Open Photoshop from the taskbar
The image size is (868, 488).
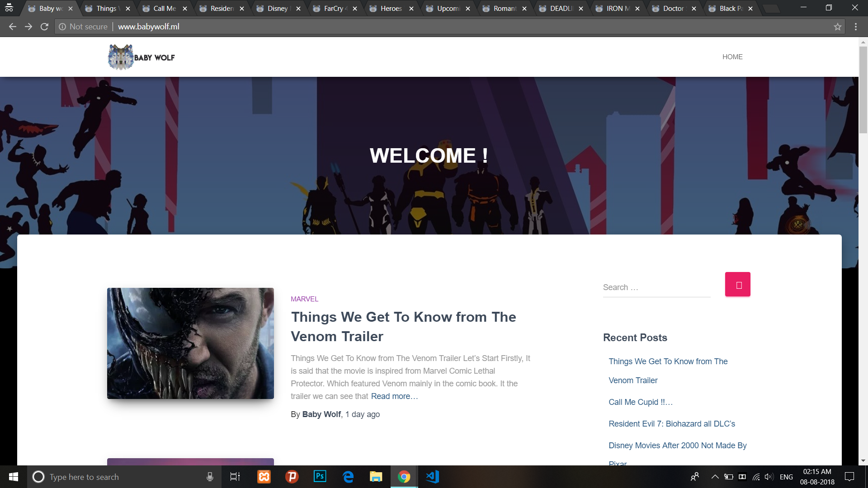coord(320,477)
